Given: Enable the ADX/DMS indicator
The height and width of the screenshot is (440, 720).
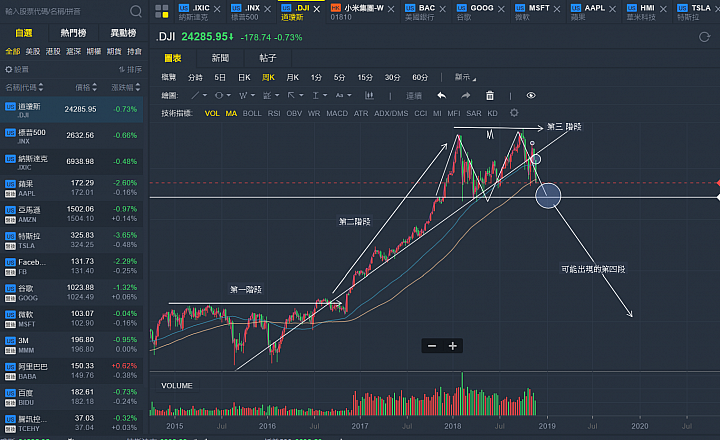Looking at the screenshot, I should pyautogui.click(x=391, y=113).
